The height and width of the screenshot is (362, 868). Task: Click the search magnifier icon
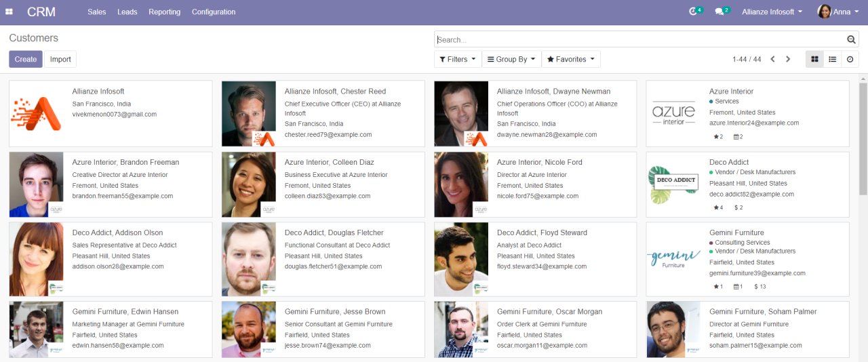click(852, 40)
